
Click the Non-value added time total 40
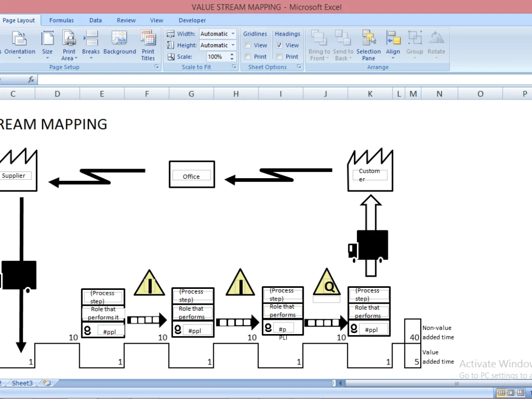tap(413, 331)
